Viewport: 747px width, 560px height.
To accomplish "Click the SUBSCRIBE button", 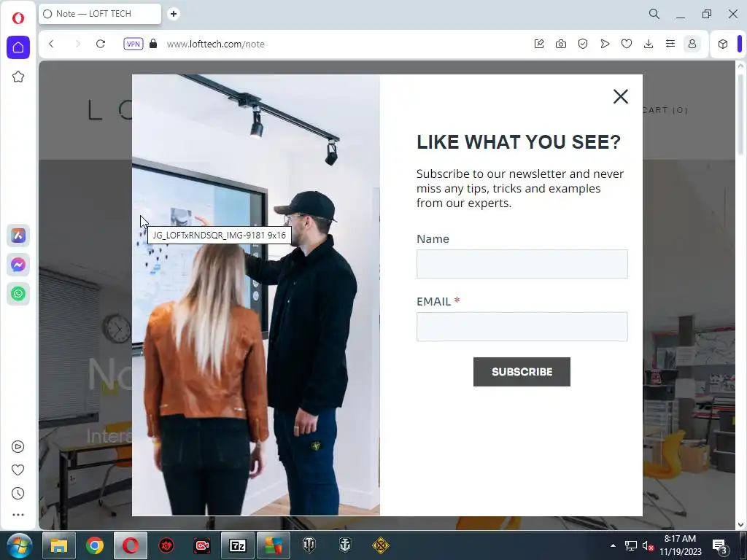I will click(522, 372).
